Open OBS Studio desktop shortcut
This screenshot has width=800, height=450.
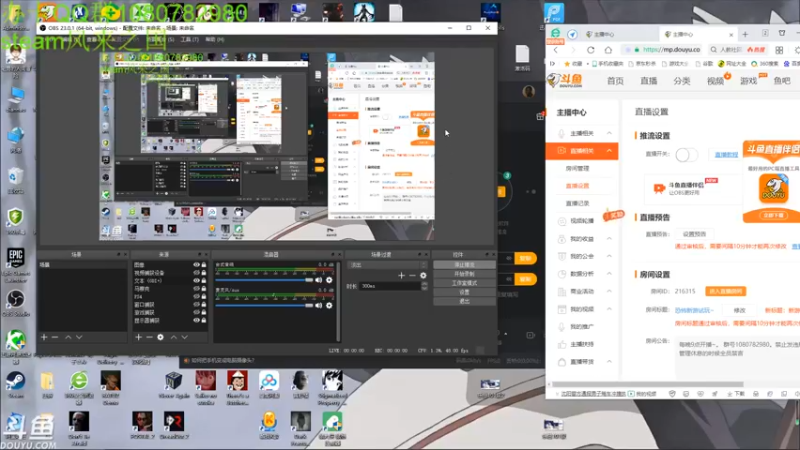coord(15,303)
